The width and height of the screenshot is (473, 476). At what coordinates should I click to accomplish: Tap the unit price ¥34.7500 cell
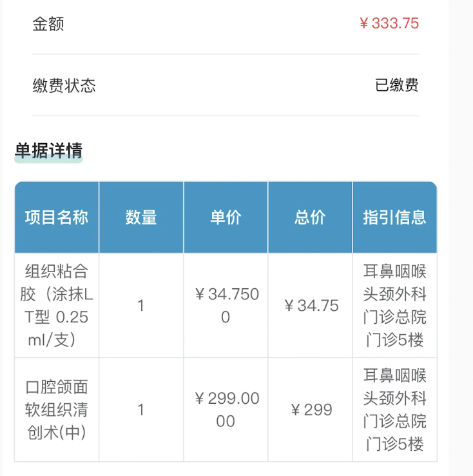tap(226, 305)
